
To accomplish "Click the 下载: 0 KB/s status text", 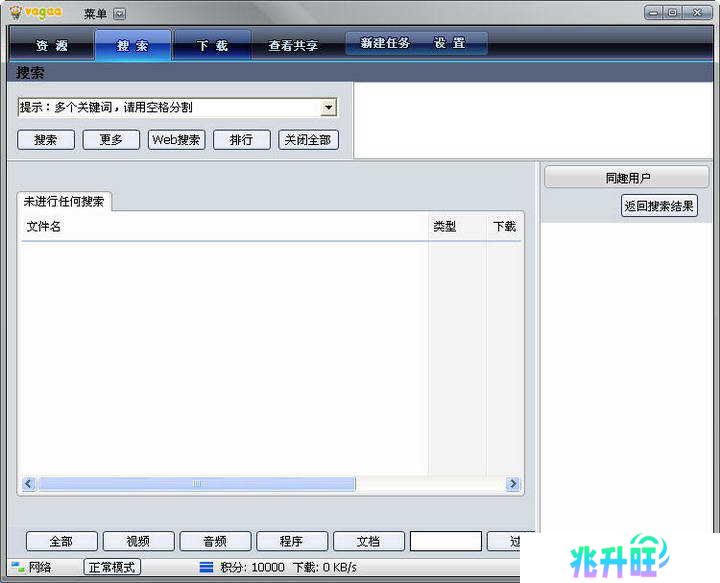I will [x=325, y=567].
